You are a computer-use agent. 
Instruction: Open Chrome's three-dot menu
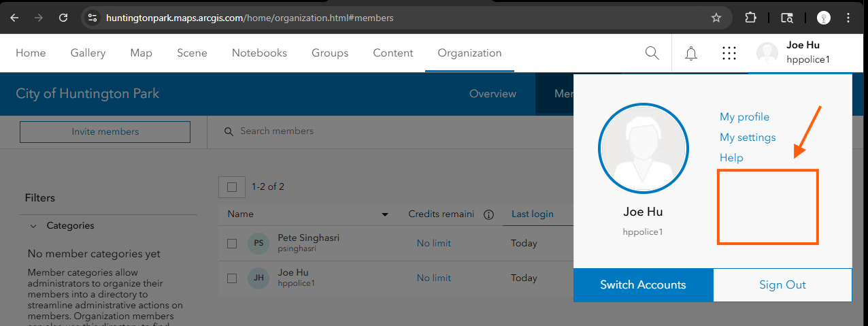pyautogui.click(x=848, y=18)
